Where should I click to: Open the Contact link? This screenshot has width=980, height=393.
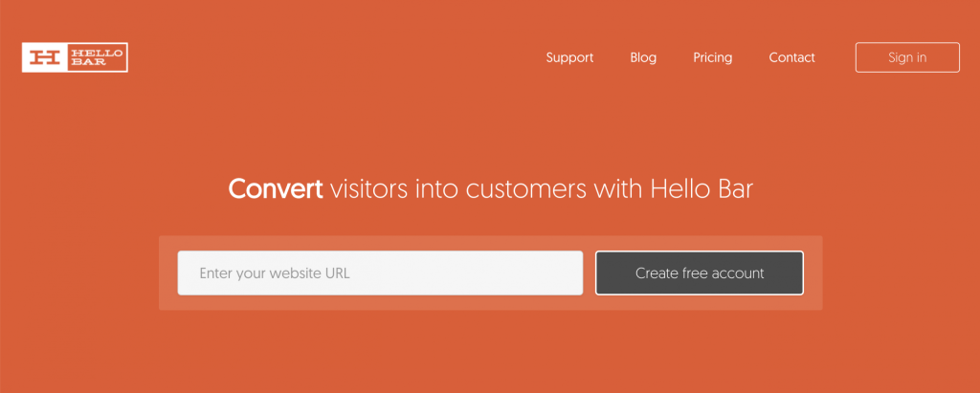(x=791, y=57)
